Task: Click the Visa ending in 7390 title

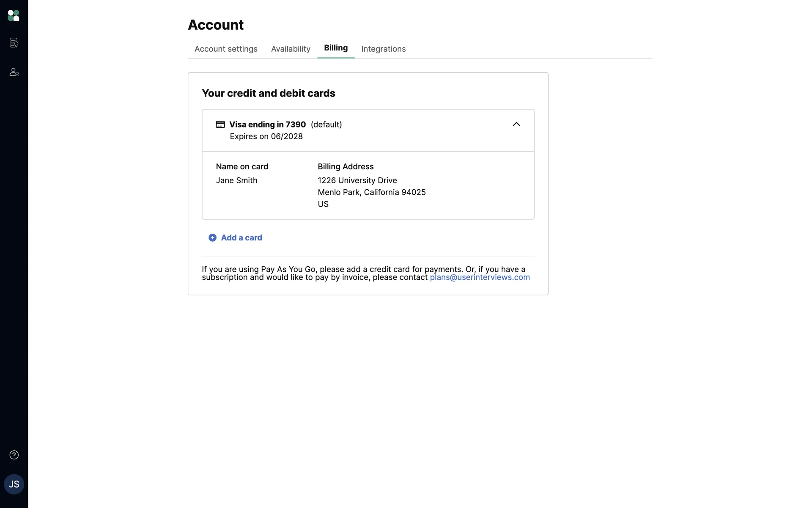Action: click(267, 124)
